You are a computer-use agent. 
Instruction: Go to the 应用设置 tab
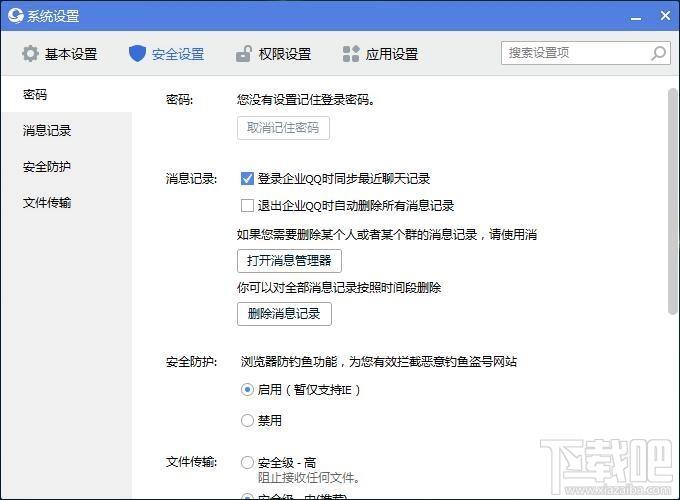(380, 54)
